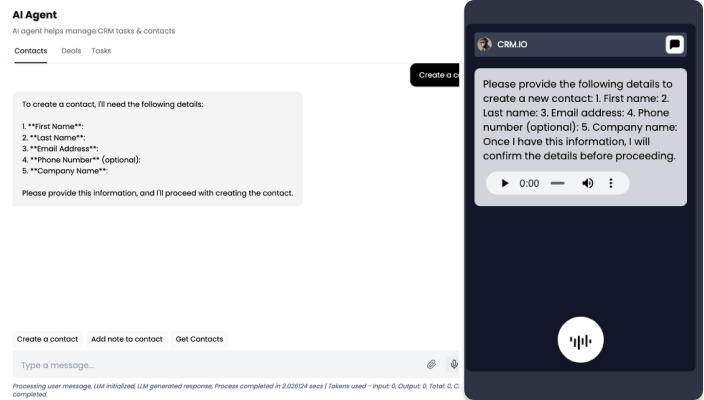Click the "Add note to contact" button
This screenshot has width=704, height=400.
tap(126, 339)
